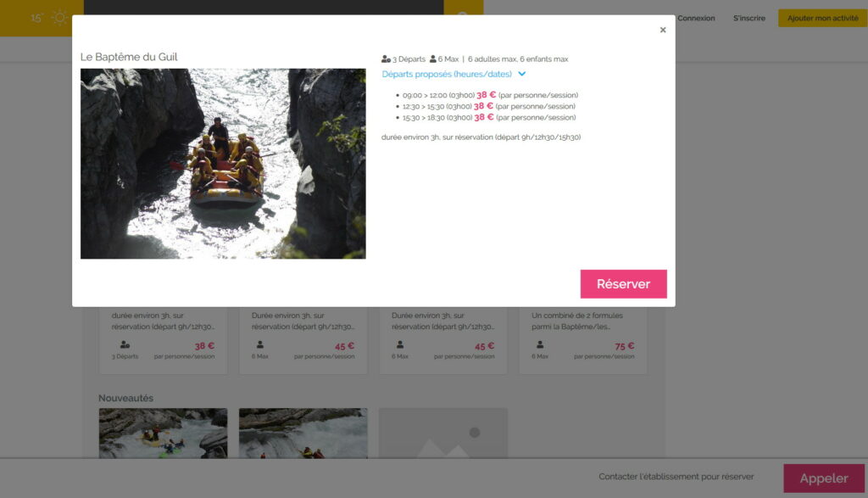Click the 15° temperature label
Image resolution: width=868 pixels, height=498 pixels.
tap(36, 18)
